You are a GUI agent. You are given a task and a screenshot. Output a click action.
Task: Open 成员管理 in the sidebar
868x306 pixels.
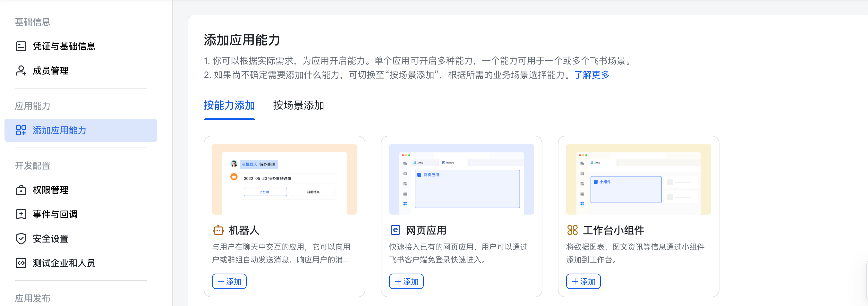[x=51, y=71]
